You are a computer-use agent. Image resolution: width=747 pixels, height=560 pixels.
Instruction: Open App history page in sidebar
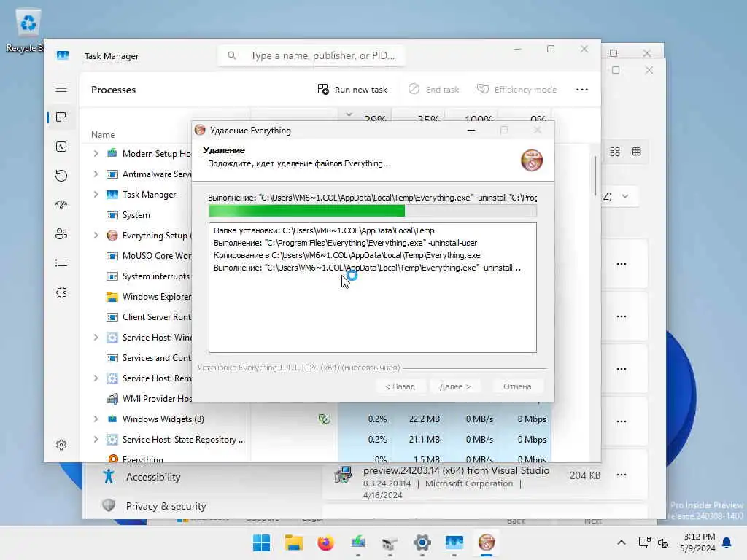(61, 176)
